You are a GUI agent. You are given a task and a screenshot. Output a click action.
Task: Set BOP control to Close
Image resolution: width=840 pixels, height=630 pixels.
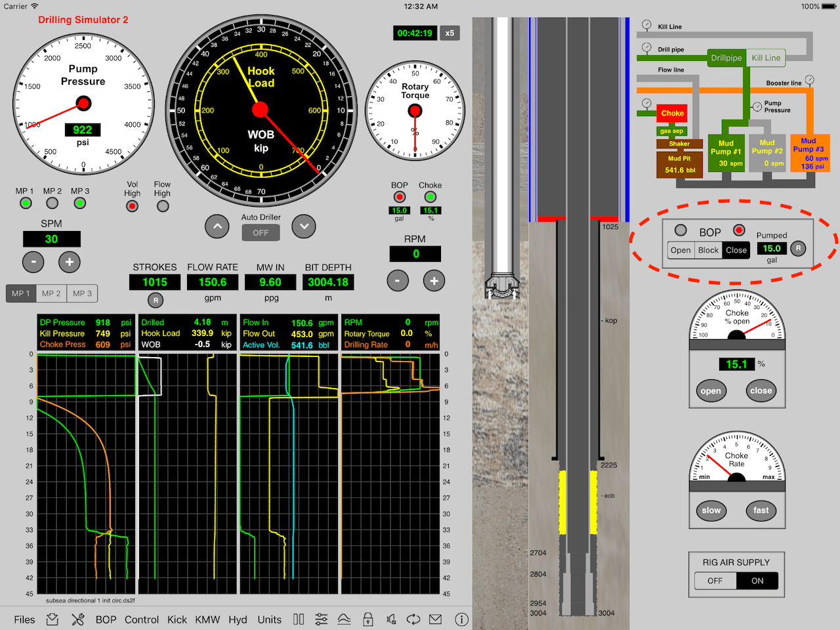(x=736, y=250)
